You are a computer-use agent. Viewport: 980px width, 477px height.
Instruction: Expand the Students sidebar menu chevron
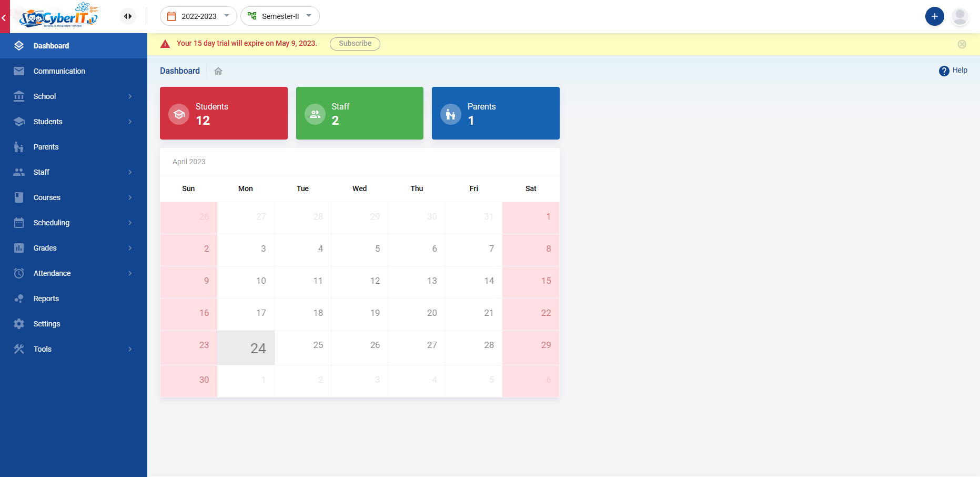tap(130, 122)
